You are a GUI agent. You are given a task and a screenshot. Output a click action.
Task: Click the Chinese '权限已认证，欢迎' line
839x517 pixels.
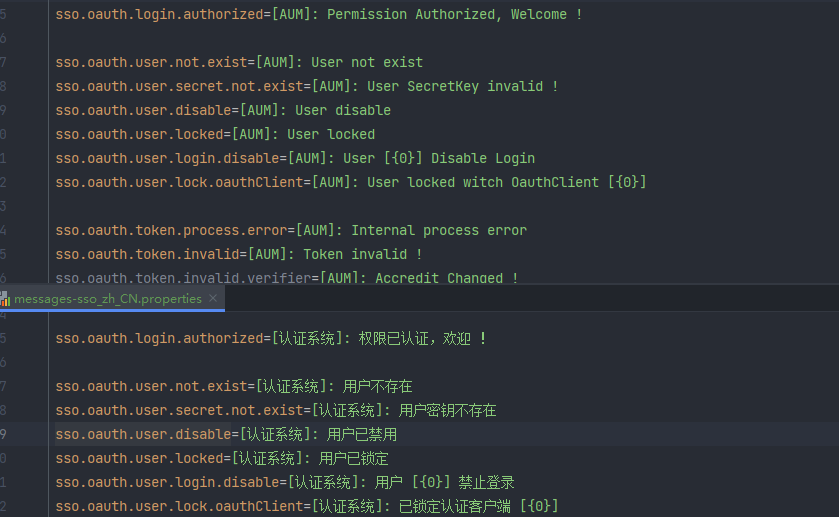[271, 338]
